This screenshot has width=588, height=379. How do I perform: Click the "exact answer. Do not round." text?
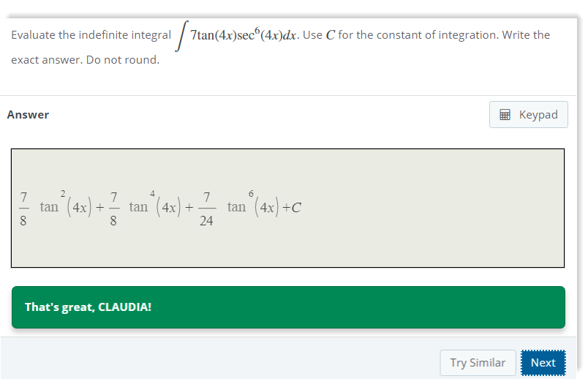tap(85, 60)
